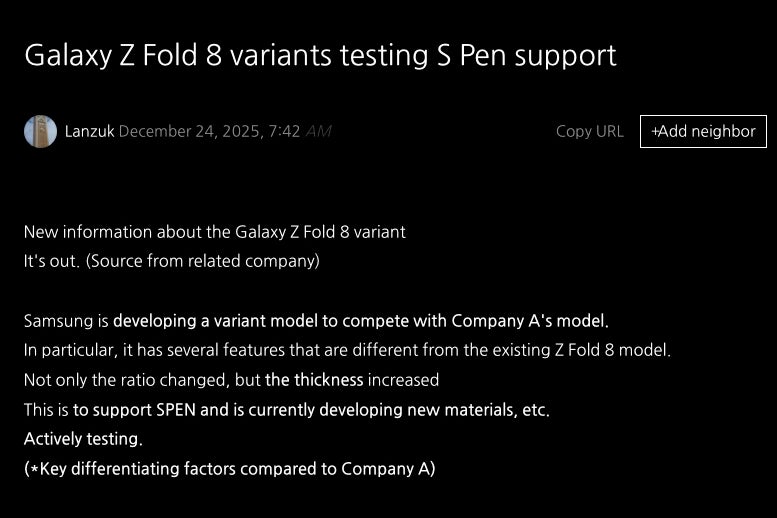Viewport: 777px width, 518px height.
Task: Click the Copy URL link
Action: (x=589, y=131)
